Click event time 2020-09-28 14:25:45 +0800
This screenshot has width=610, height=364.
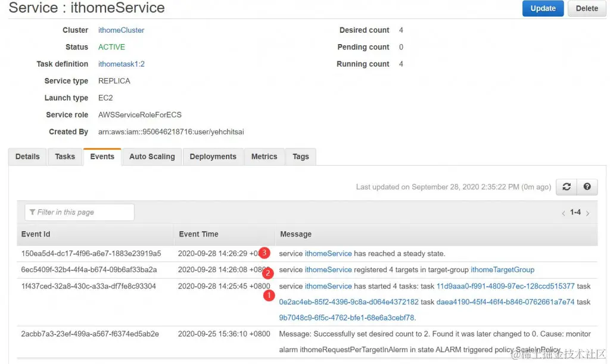point(224,286)
